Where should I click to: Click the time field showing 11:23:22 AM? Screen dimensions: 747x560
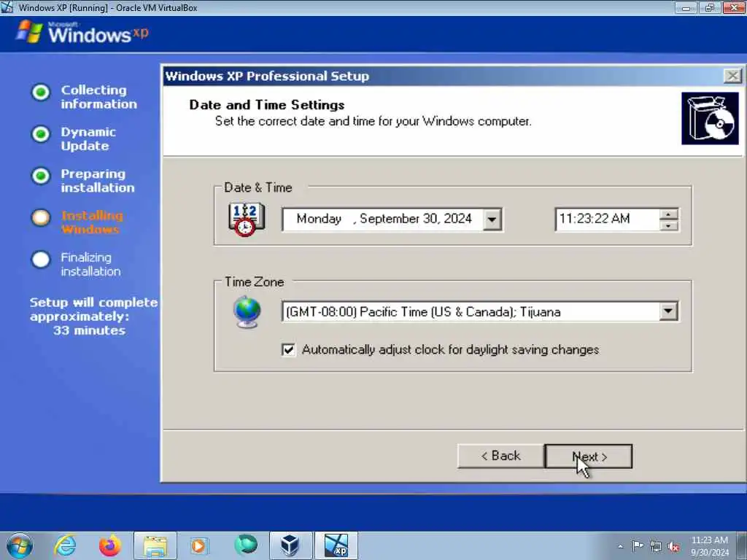pos(608,219)
